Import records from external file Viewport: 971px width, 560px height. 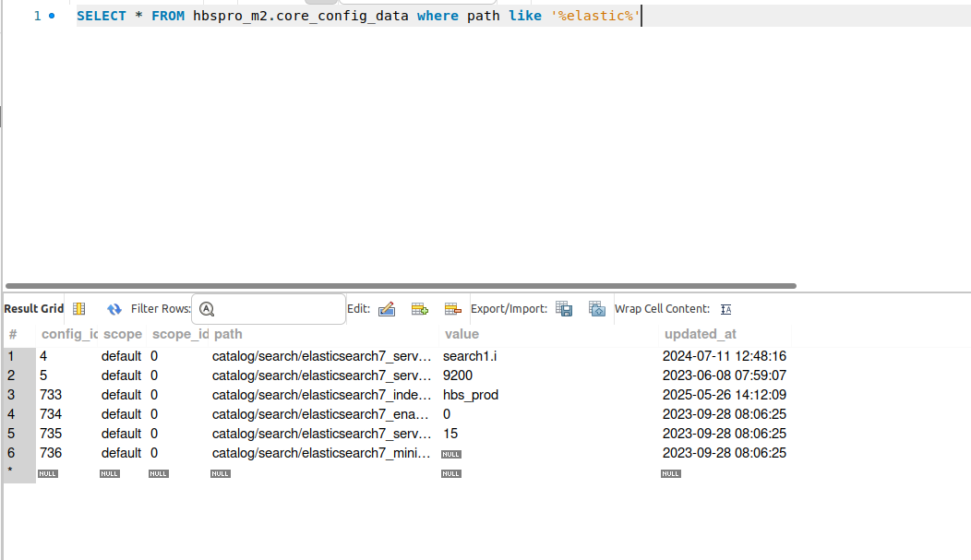tap(597, 309)
